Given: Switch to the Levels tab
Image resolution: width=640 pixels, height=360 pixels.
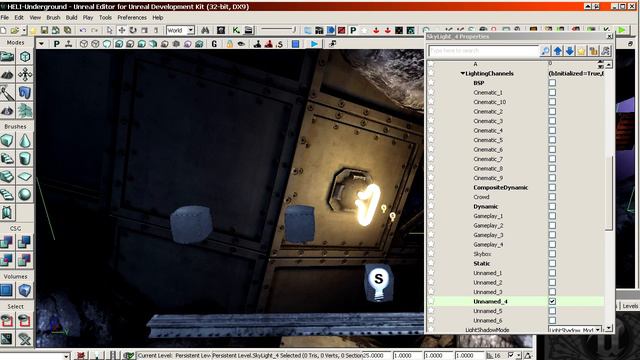Looking at the screenshot, I should pyautogui.click(x=630, y=306).
